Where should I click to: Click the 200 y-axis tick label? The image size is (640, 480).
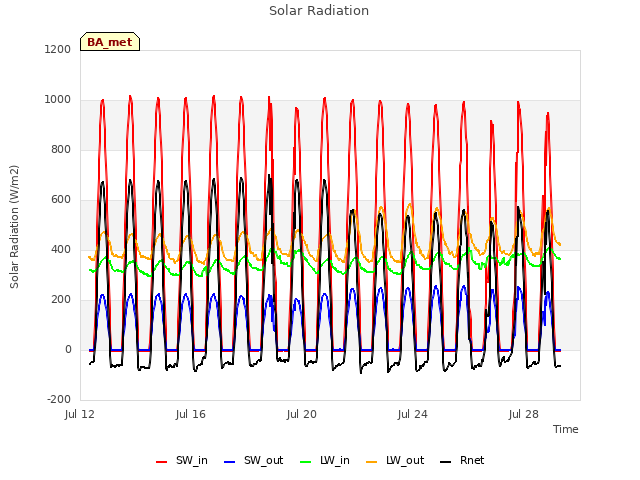pos(61,300)
